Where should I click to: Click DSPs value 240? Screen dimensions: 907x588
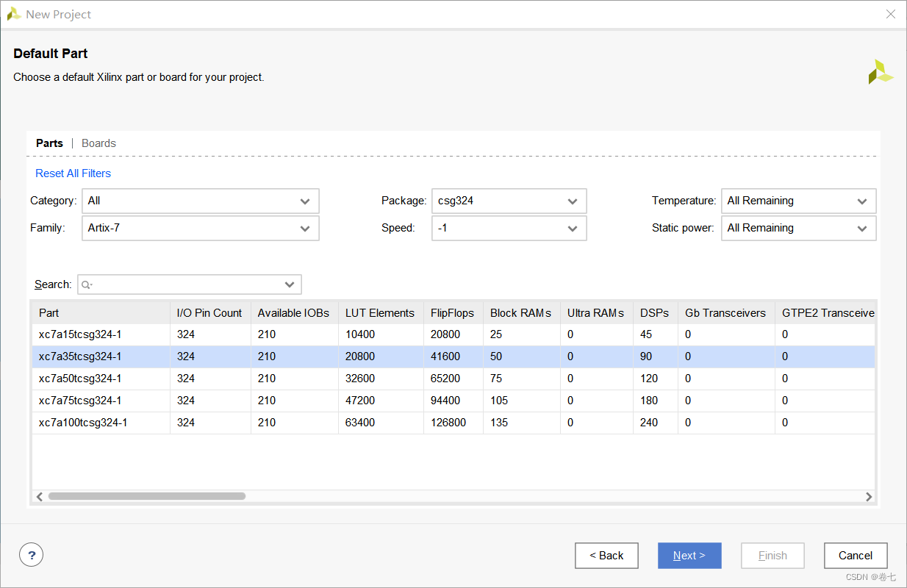point(649,423)
